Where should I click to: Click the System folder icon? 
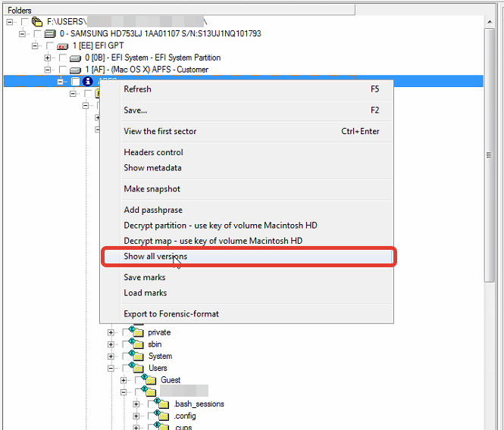137,356
